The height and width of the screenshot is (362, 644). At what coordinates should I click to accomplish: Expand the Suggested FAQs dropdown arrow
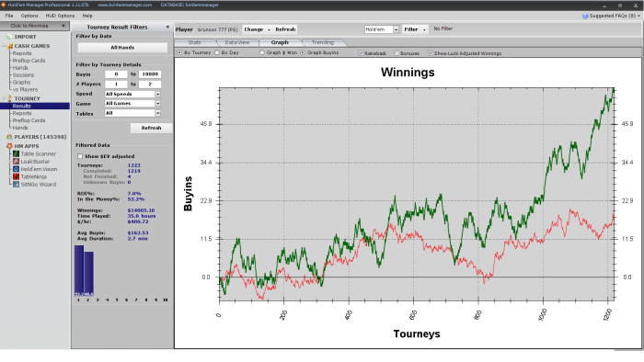pos(639,16)
